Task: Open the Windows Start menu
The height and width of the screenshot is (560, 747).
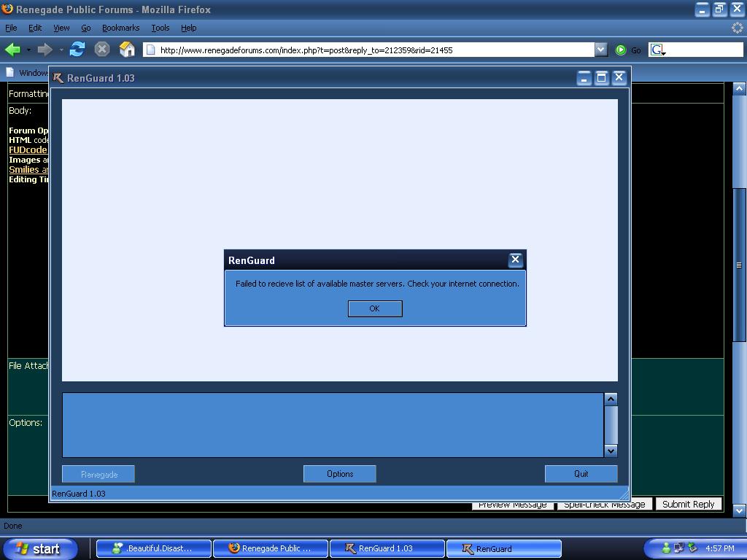Action: [x=39, y=548]
